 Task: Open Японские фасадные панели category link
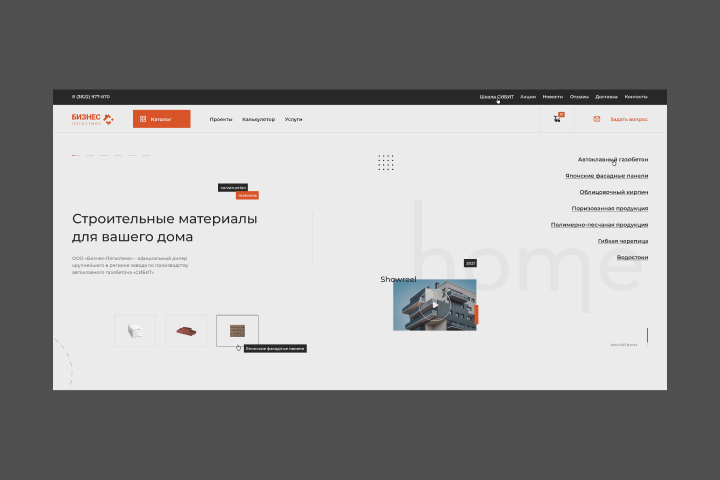[x=607, y=176]
